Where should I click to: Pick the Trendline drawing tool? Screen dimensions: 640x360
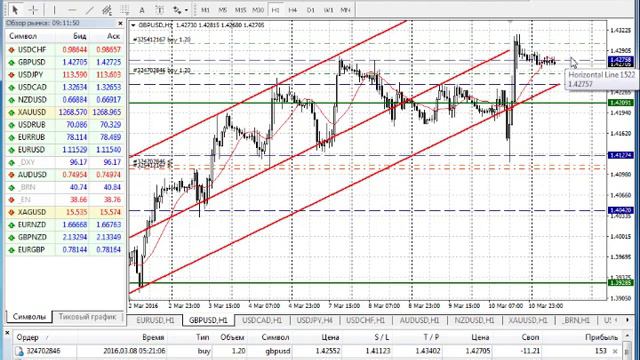coord(89,9)
